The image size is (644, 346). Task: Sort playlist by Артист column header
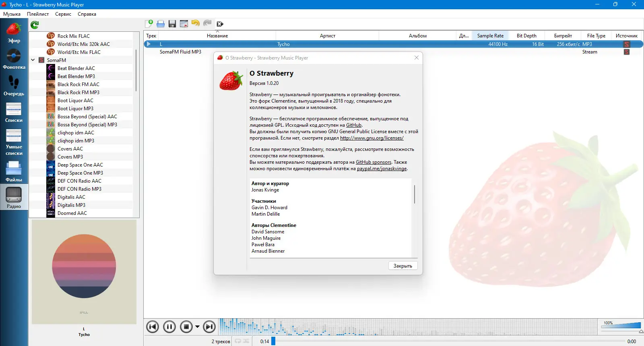[328, 36]
